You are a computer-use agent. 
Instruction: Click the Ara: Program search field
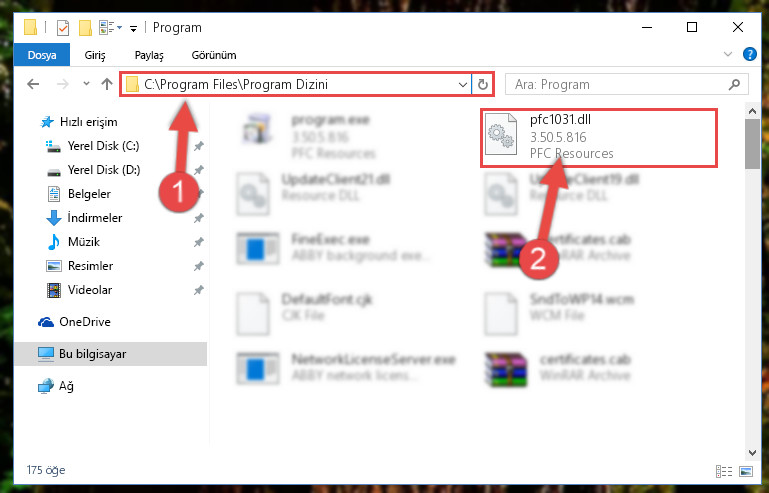point(627,84)
